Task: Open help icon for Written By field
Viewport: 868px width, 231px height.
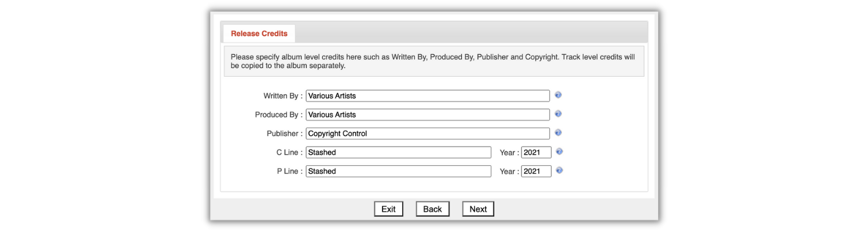Action: coord(558,95)
